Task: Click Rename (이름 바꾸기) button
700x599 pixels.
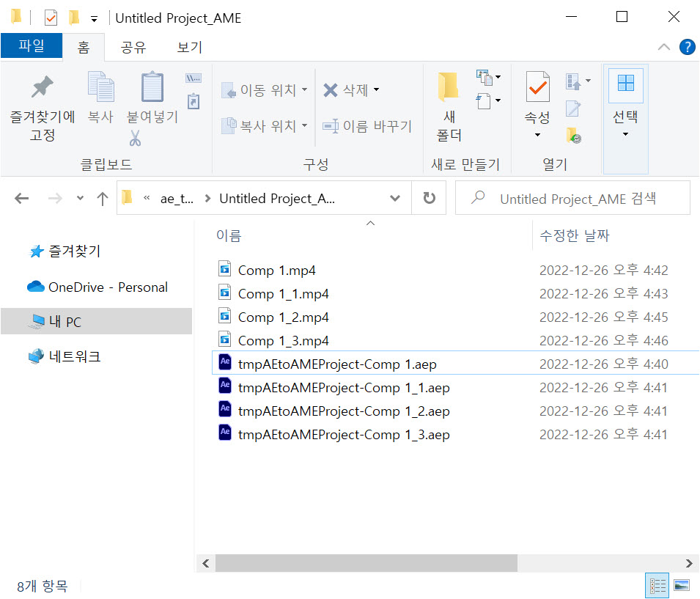Action: (367, 126)
